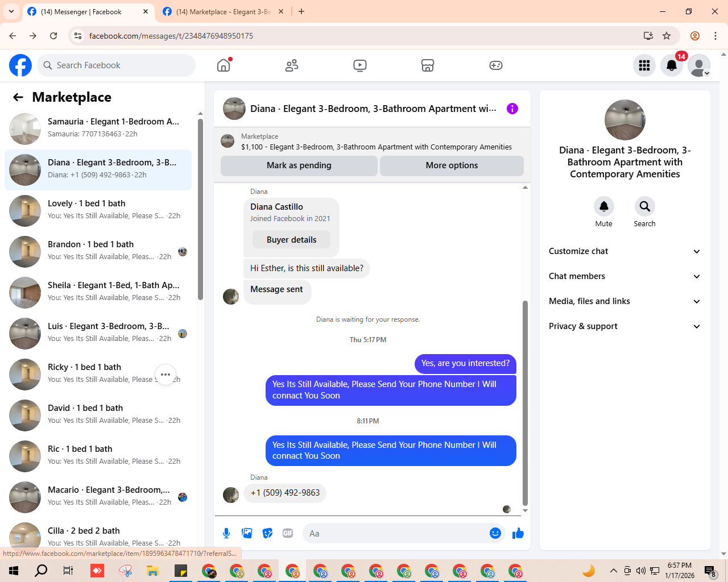Open Luis Elegant 3-Bedroom conversation

pyautogui.click(x=98, y=334)
